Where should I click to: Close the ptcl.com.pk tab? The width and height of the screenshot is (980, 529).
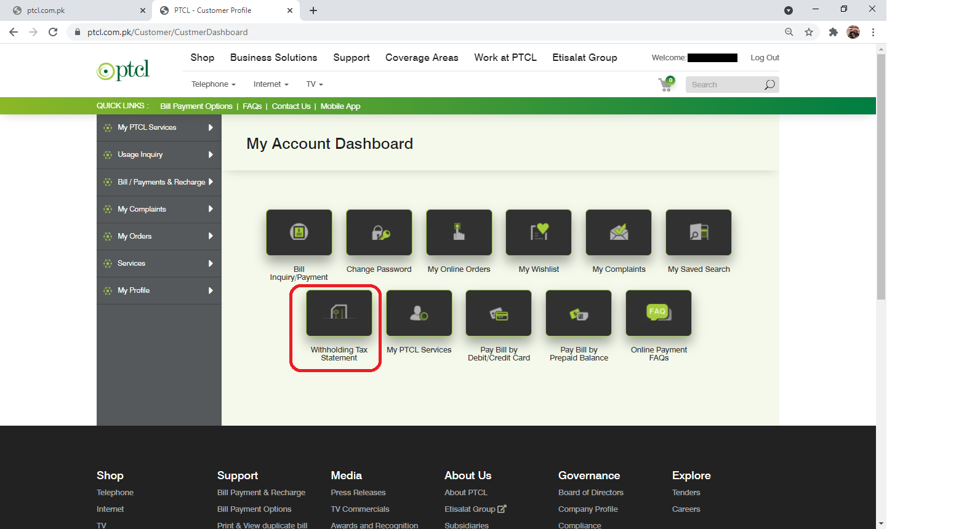click(x=143, y=10)
